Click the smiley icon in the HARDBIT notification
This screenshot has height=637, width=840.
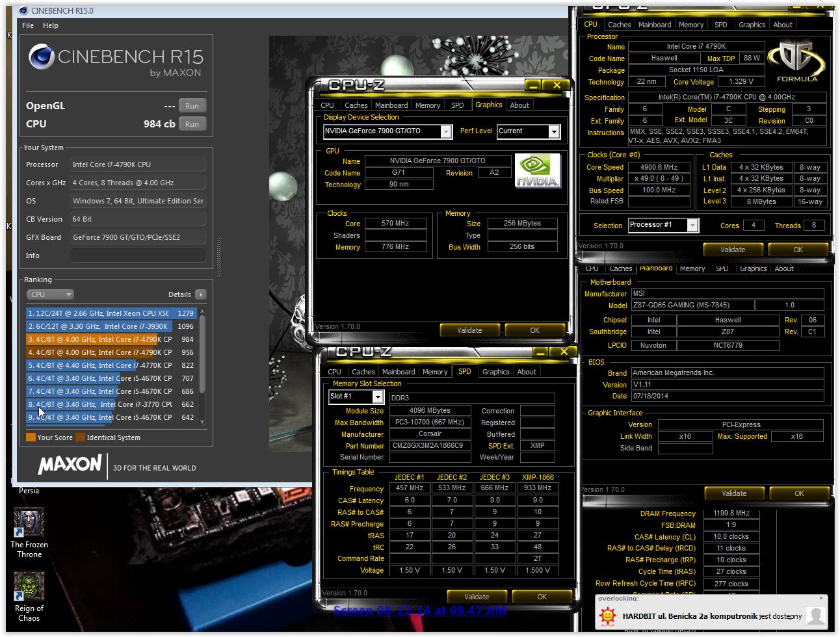click(607, 616)
